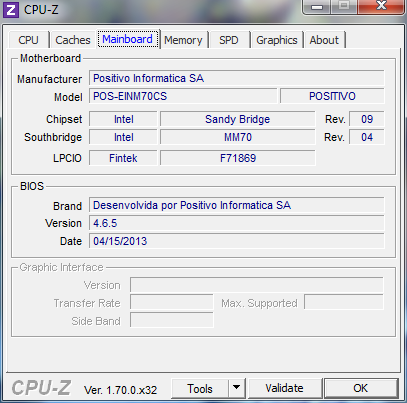407x403 pixels.
Task: Click the Sandy Bridge chipset field
Action: coord(237,119)
